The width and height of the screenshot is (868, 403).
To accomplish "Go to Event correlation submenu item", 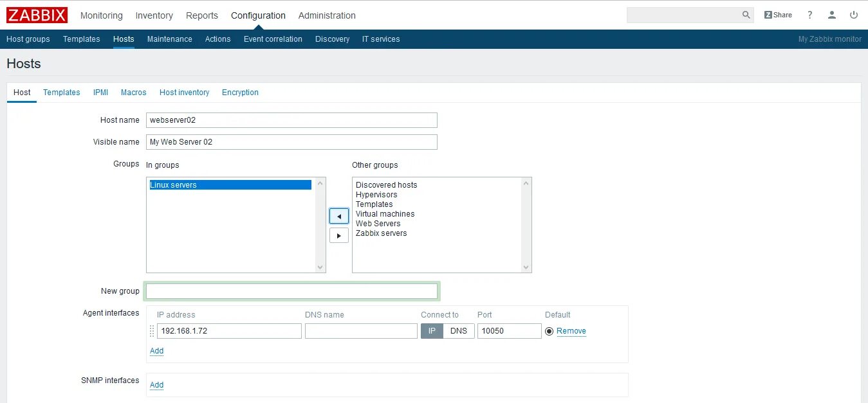I will 273,39.
